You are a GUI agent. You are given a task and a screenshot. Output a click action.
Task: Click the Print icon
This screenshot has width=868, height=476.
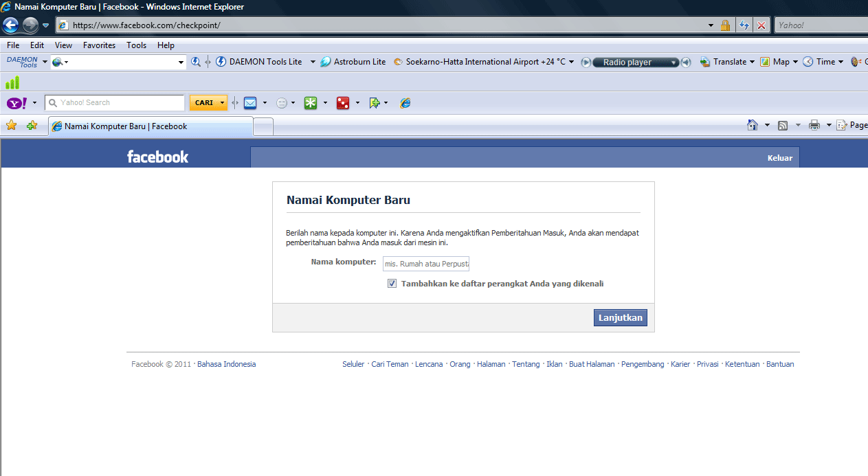814,125
